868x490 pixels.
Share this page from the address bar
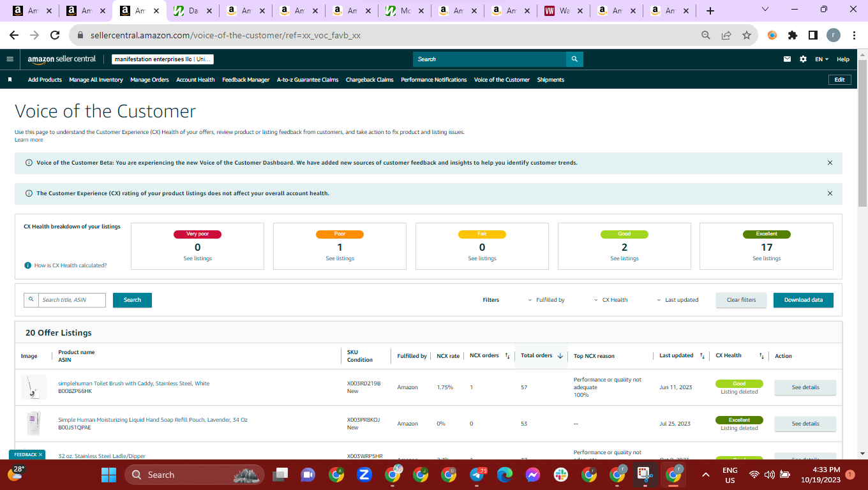726,35
